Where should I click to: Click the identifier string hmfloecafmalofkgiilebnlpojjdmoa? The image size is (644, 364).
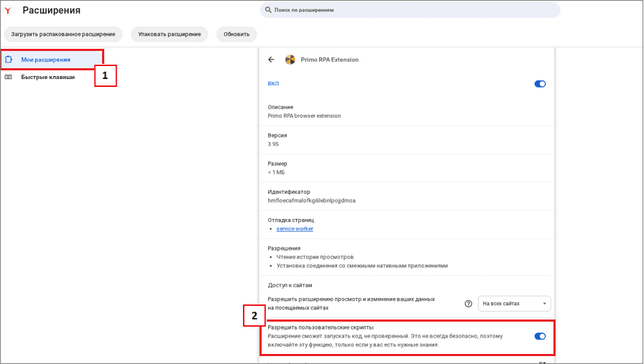tap(312, 201)
